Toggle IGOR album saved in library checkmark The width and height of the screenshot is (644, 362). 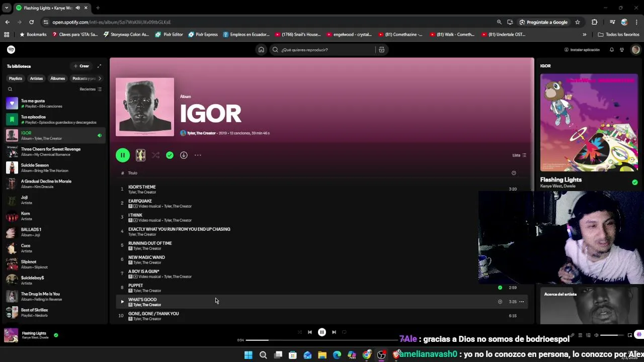[170, 155]
